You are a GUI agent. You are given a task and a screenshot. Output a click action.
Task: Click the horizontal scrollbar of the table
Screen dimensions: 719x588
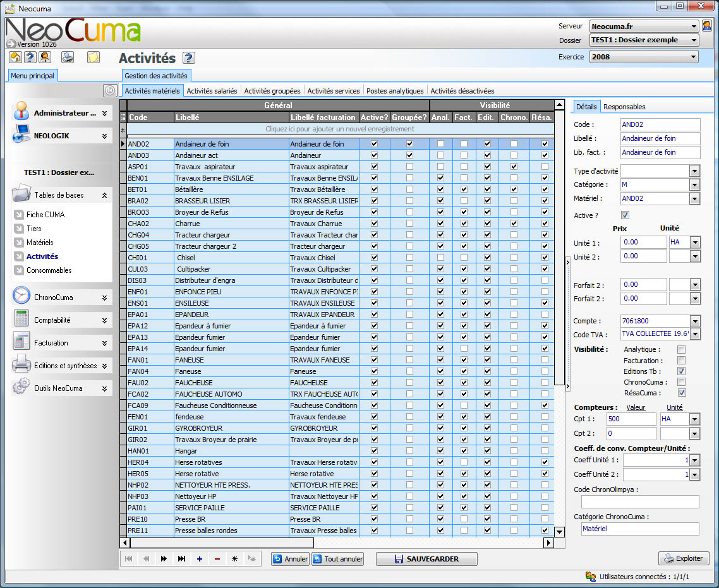click(x=222, y=543)
